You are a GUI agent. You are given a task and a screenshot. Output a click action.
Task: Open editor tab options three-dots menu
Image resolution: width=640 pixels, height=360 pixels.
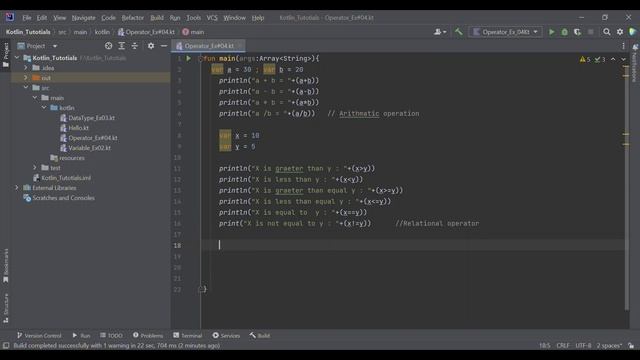coord(623,46)
